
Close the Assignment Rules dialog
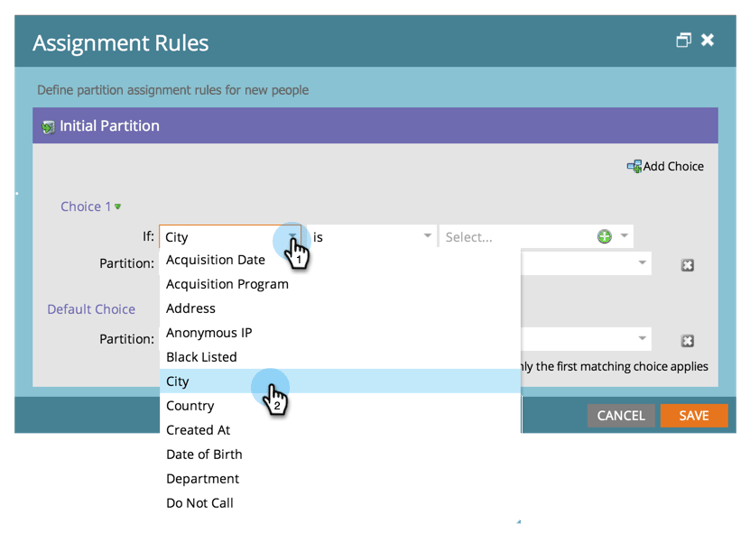[708, 40]
